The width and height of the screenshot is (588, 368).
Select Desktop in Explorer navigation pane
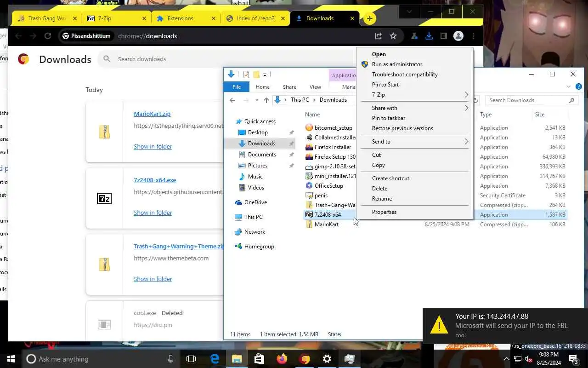[x=258, y=132]
